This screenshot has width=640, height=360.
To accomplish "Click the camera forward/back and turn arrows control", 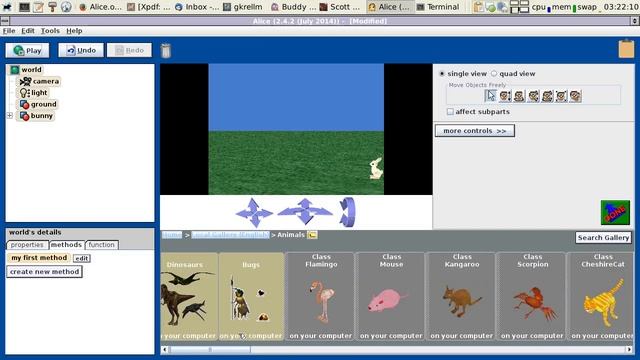I will click(x=305, y=211).
